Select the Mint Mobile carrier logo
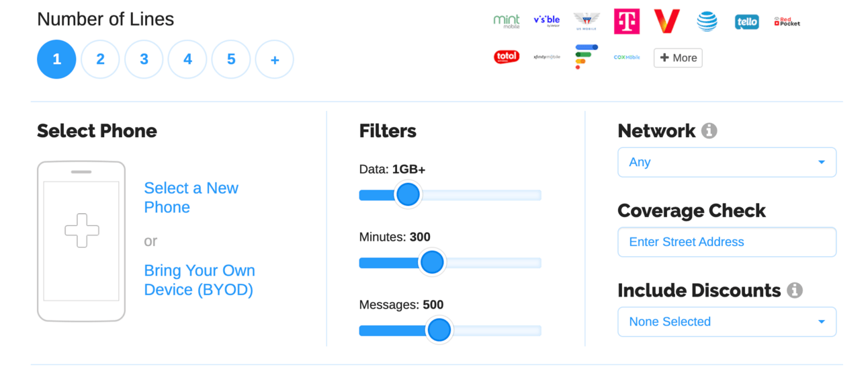868x386 pixels. coord(506,22)
